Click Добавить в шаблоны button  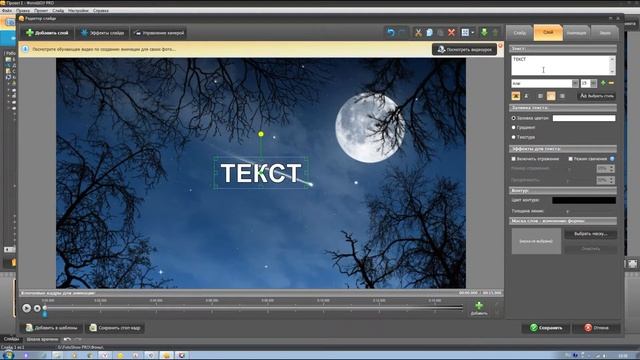tap(52, 328)
